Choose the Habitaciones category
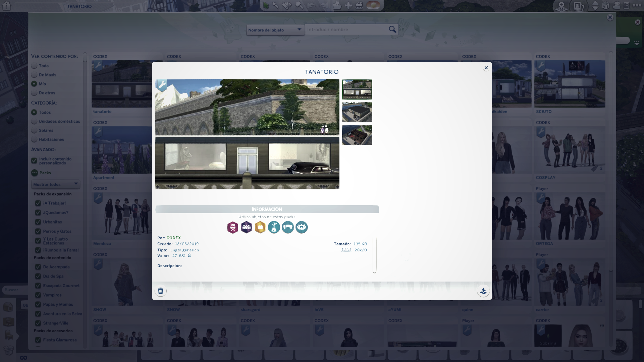The width and height of the screenshot is (644, 362). (x=34, y=139)
